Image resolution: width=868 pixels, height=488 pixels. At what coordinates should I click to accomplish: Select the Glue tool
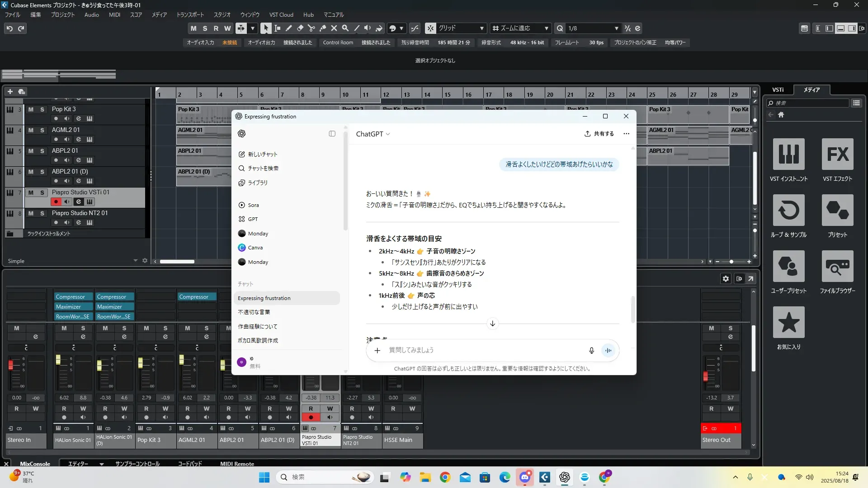(322, 28)
